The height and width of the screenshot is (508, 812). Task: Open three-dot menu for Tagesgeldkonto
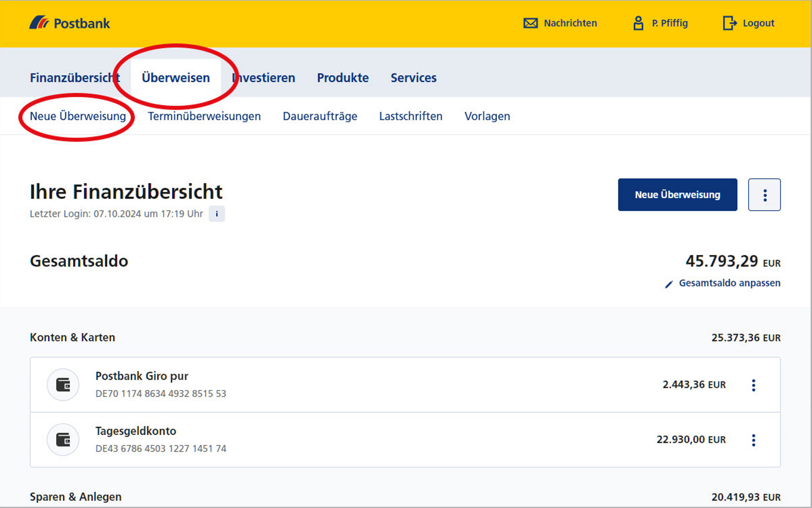(x=754, y=440)
